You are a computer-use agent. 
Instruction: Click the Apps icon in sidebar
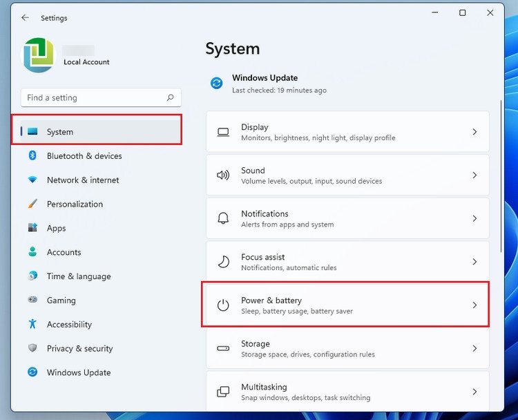[32, 227]
